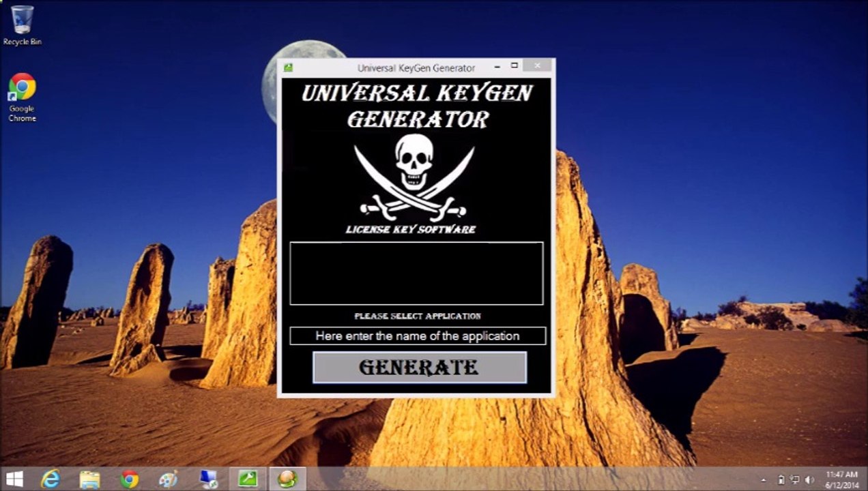Show hidden system tray icons
This screenshot has height=491, width=868.
(763, 480)
